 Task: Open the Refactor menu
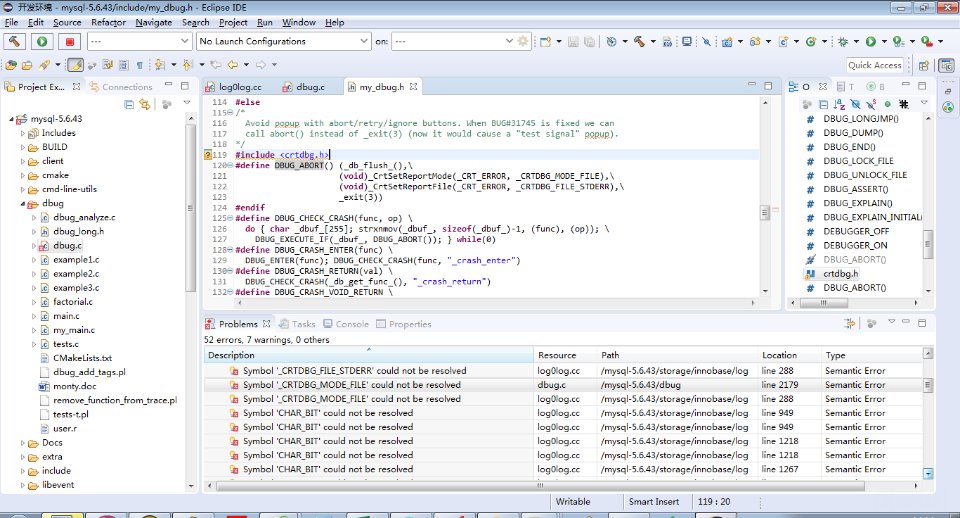(108, 22)
